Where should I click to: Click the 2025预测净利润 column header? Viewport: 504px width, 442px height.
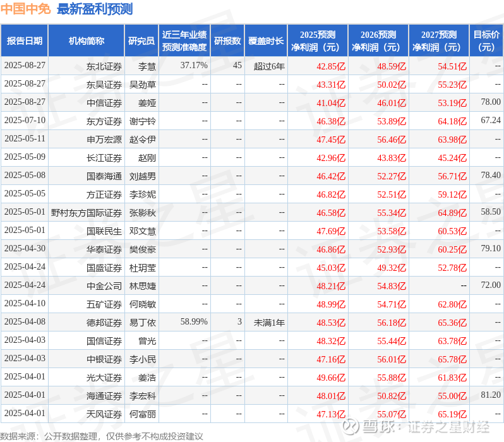[x=318, y=41]
